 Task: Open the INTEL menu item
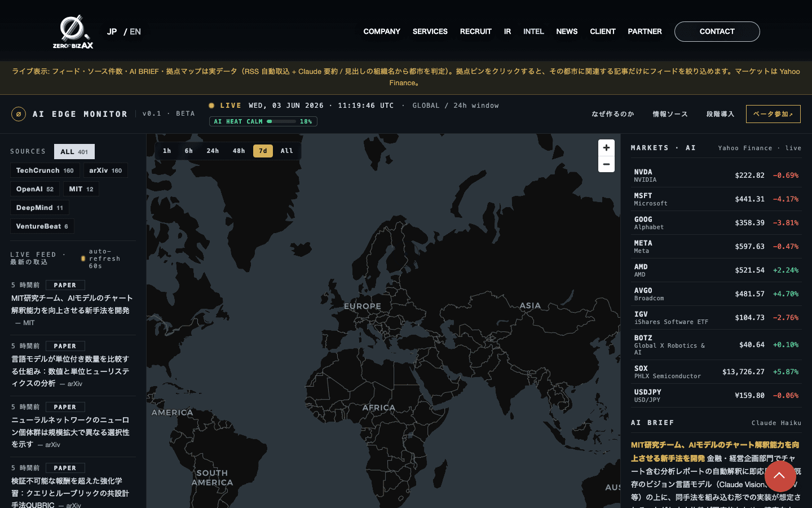coord(533,32)
